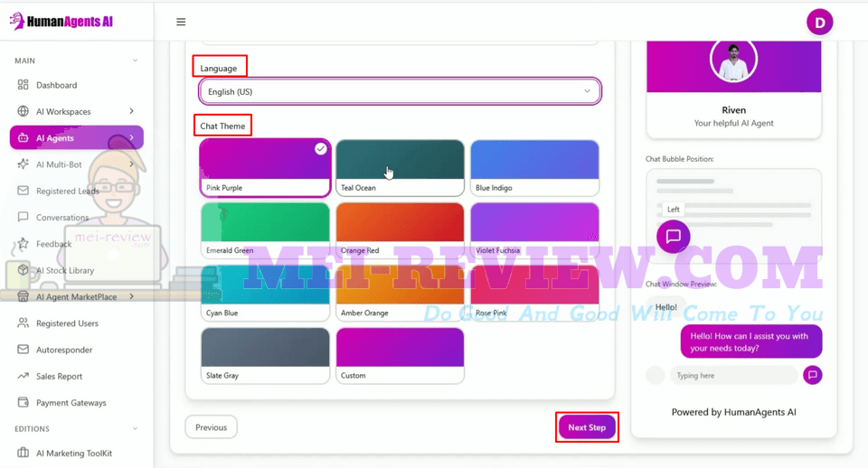Select the Slate Gray chat theme
868x468 pixels.
click(265, 355)
